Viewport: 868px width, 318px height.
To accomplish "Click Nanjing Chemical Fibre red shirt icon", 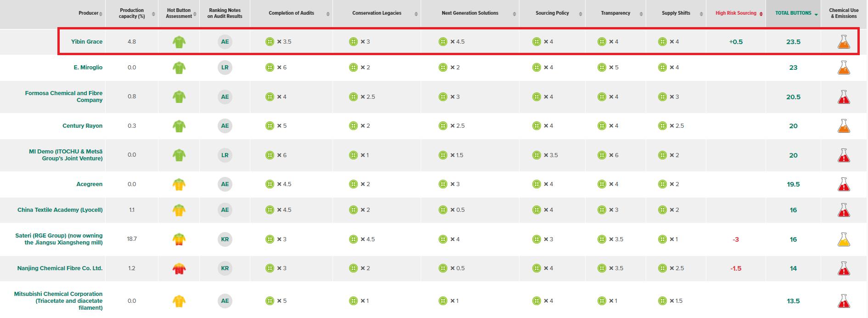I will pos(179,268).
